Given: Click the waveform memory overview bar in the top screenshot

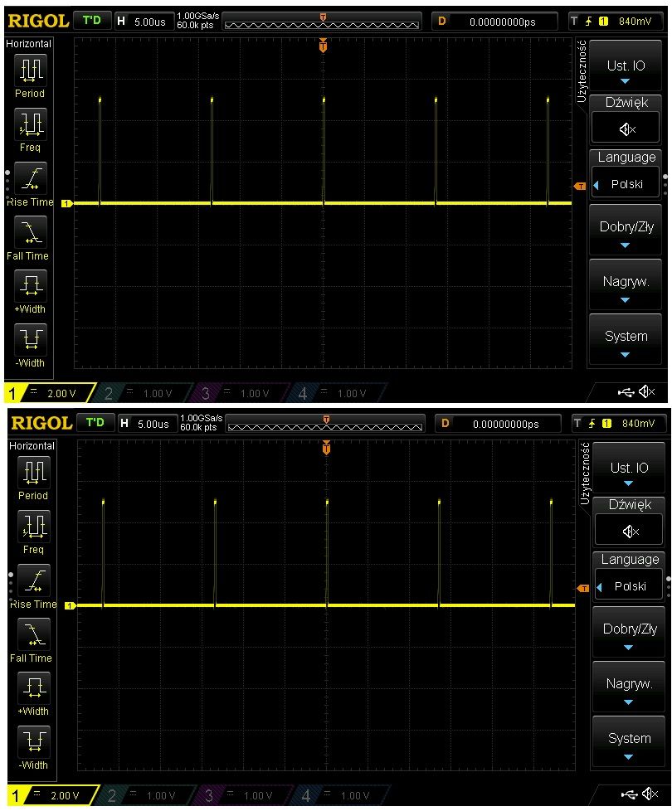Looking at the screenshot, I should pyautogui.click(x=322, y=22).
